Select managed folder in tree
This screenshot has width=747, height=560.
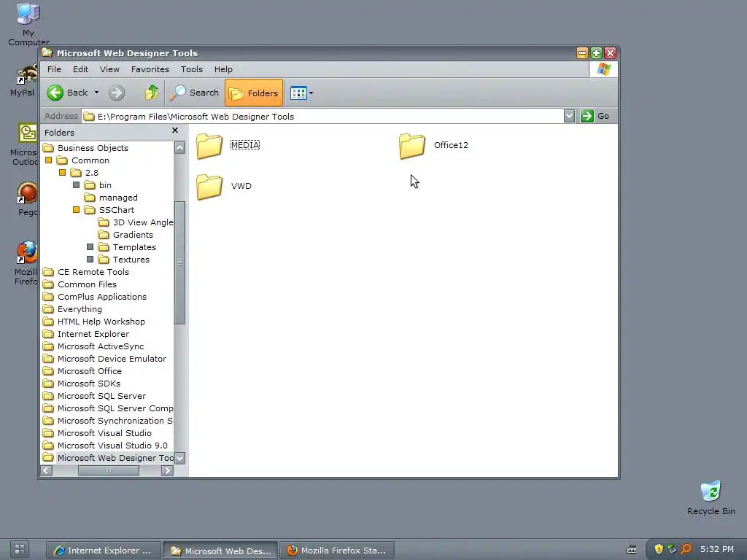coord(111,198)
